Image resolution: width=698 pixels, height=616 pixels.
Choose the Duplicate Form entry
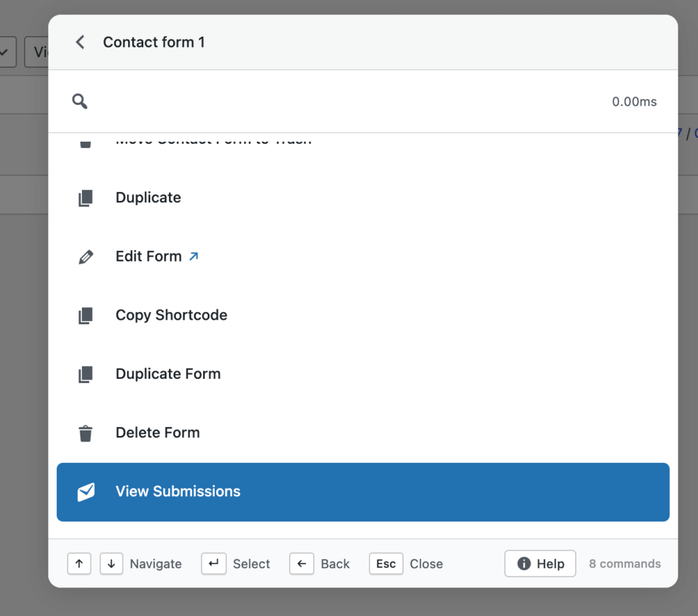coord(168,373)
